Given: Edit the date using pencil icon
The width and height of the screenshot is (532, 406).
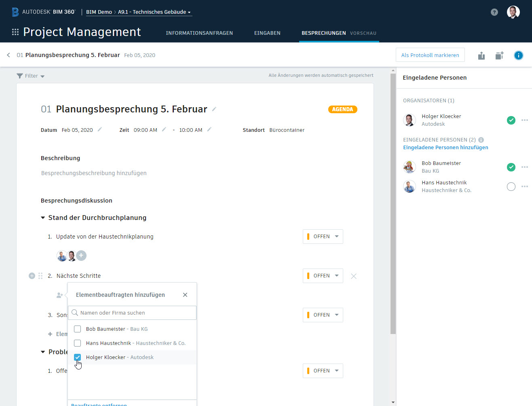Looking at the screenshot, I should click(x=100, y=130).
